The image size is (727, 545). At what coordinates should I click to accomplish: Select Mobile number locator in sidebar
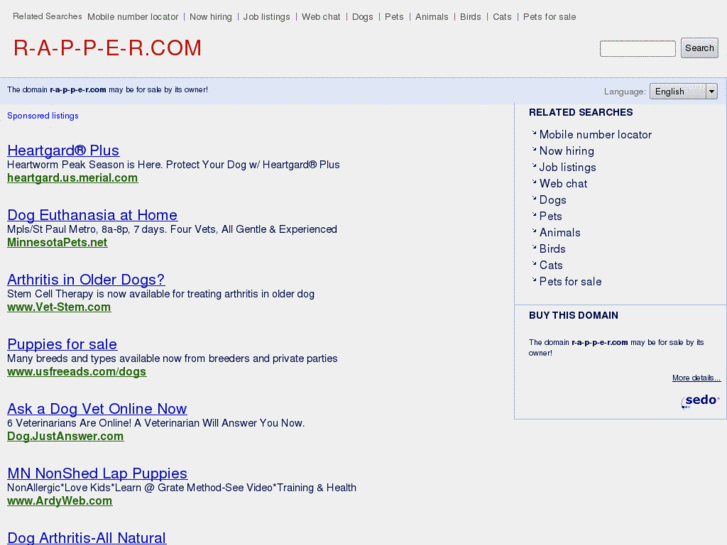[x=595, y=135]
